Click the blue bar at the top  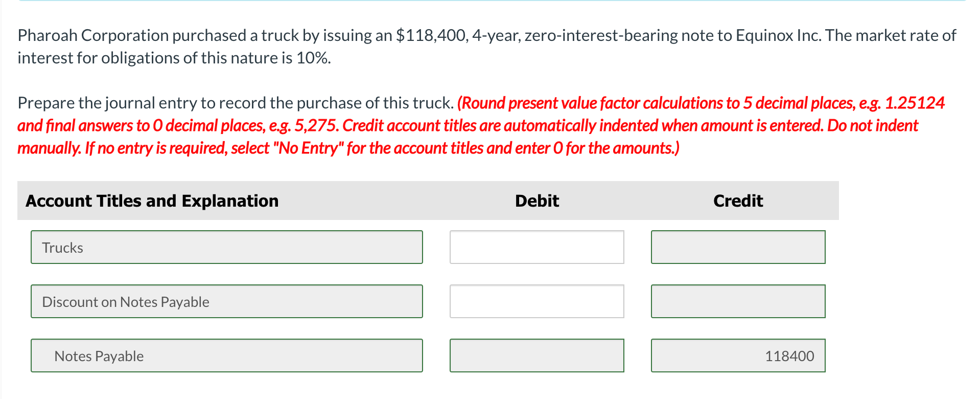coord(490,2)
